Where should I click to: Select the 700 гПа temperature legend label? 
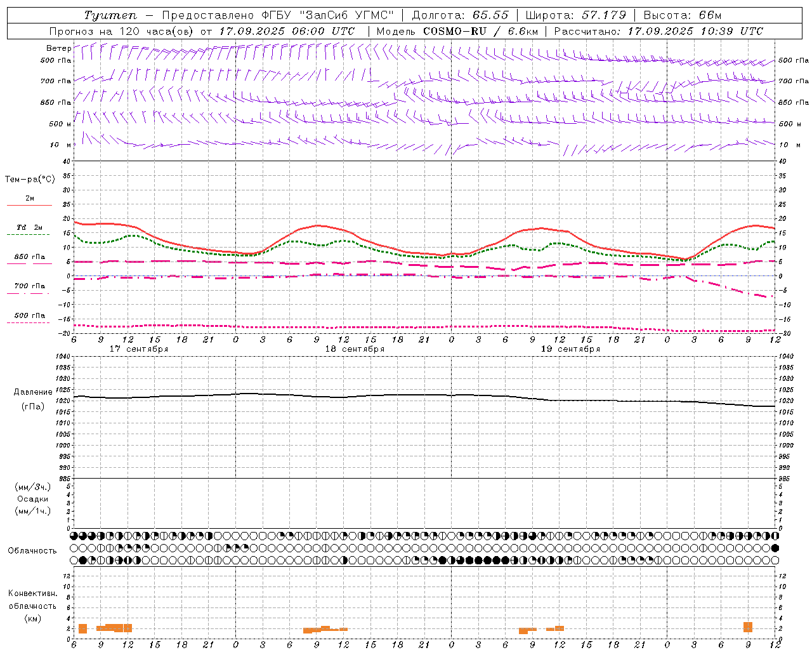[x=29, y=286]
